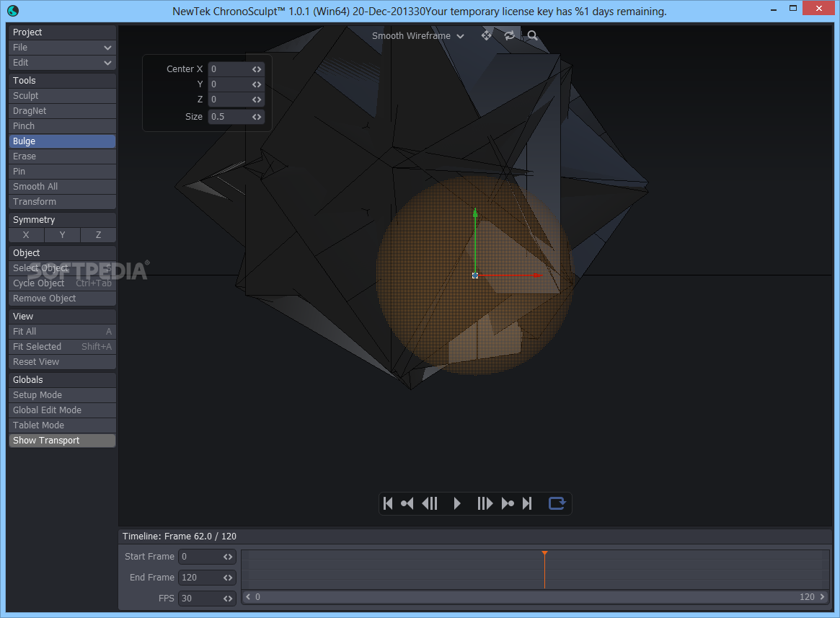The height and width of the screenshot is (618, 840).
Task: Select the Erase tool
Action: click(x=62, y=156)
